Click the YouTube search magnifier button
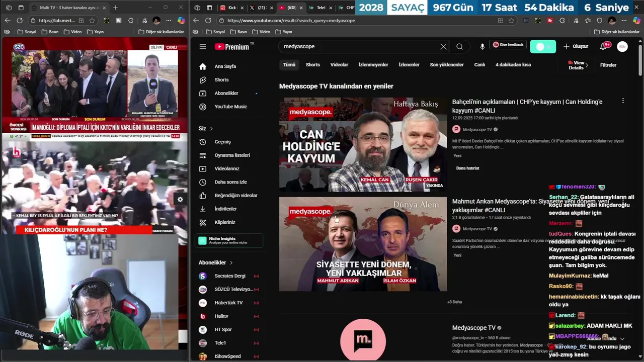This screenshot has height=362, width=644. [x=459, y=46]
